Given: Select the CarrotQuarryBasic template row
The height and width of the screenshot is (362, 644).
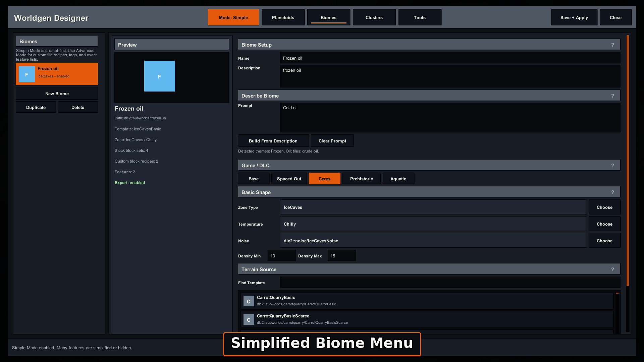Looking at the screenshot, I should [427, 301].
